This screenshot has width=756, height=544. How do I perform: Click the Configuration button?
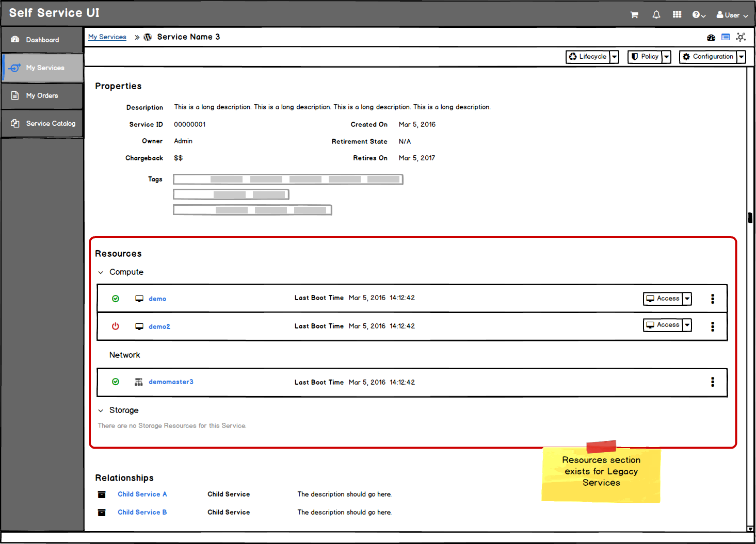click(x=708, y=57)
